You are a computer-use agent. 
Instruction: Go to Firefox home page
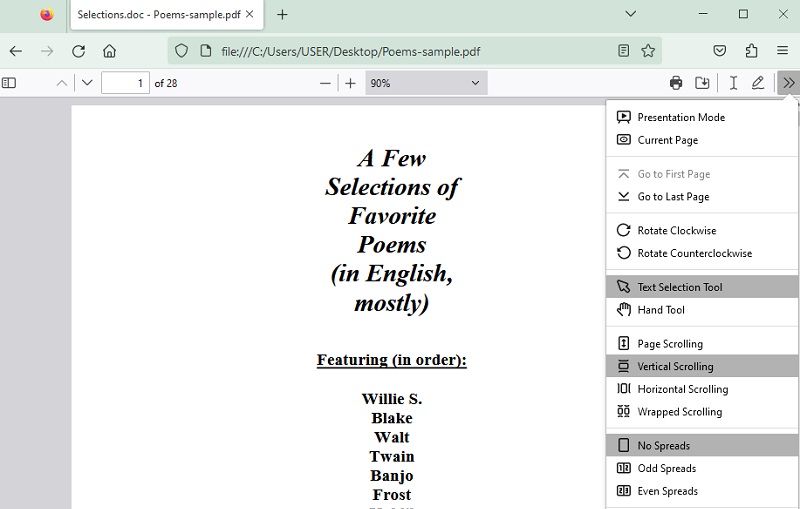[x=109, y=51]
